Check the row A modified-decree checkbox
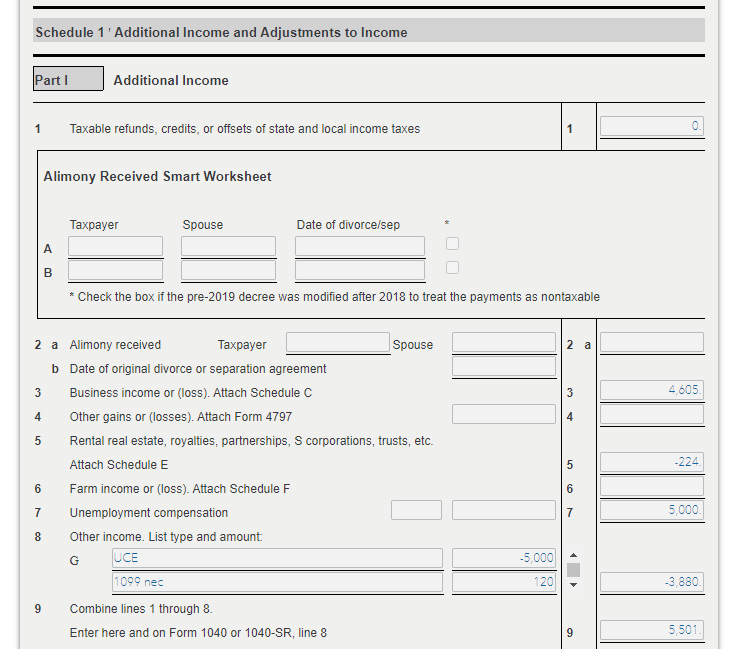The height and width of the screenshot is (649, 738). click(x=452, y=243)
